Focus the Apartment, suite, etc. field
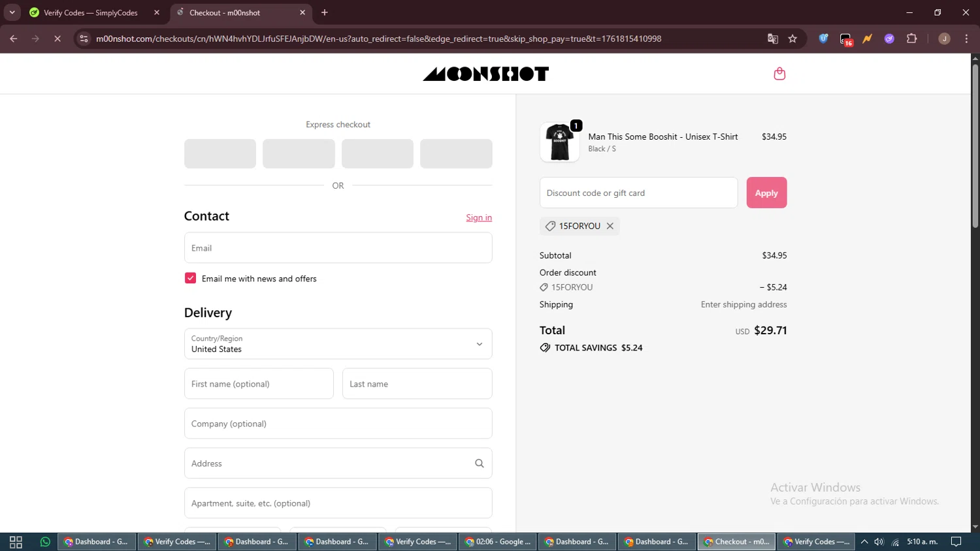 338,503
